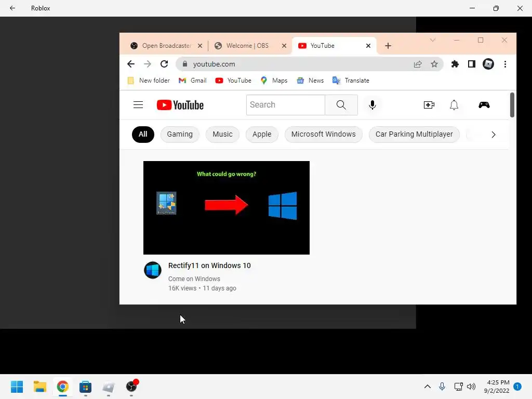This screenshot has width=532, height=399.
Task: Go back using Roblox window back arrow
Action: tap(12, 8)
